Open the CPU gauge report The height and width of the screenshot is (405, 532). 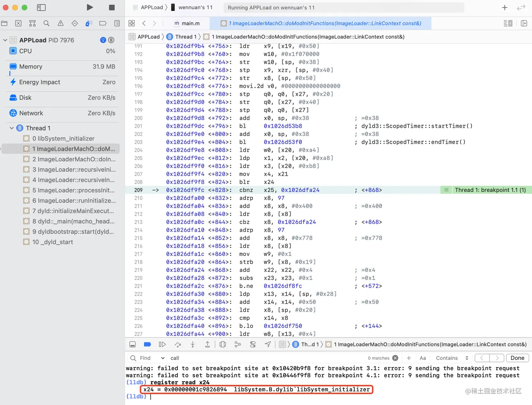click(x=62, y=51)
